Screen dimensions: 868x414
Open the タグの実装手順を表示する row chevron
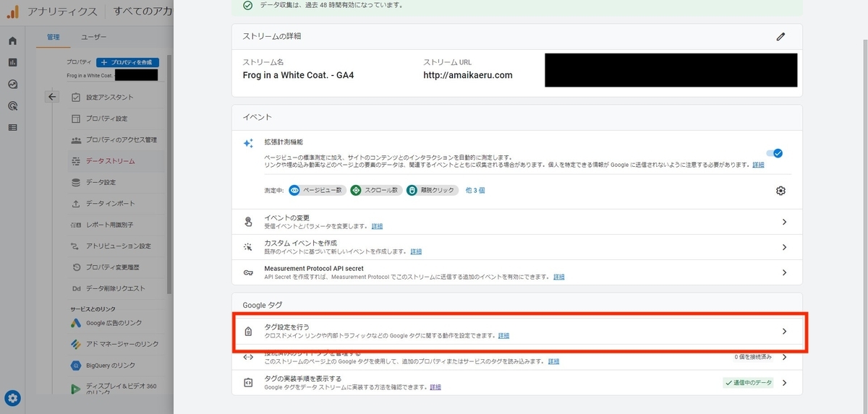[x=784, y=383]
